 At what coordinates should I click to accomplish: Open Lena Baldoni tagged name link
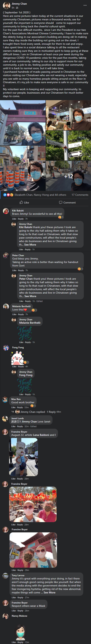[x=41, y=435]
